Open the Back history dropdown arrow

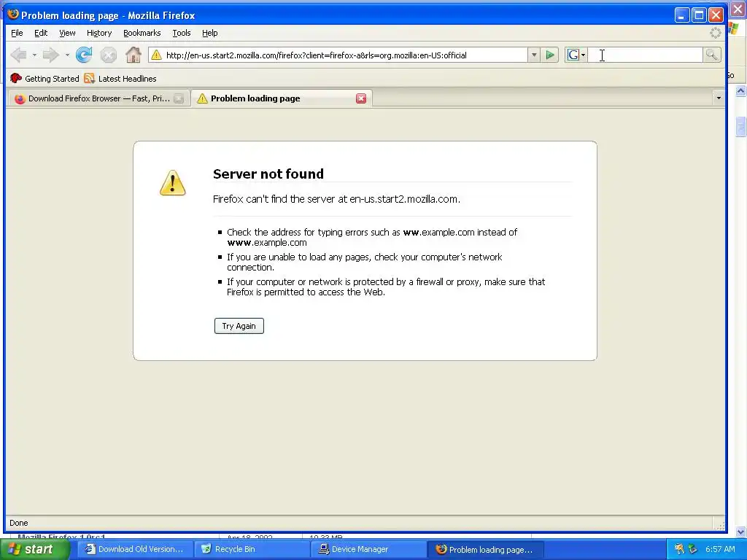[x=34, y=55]
